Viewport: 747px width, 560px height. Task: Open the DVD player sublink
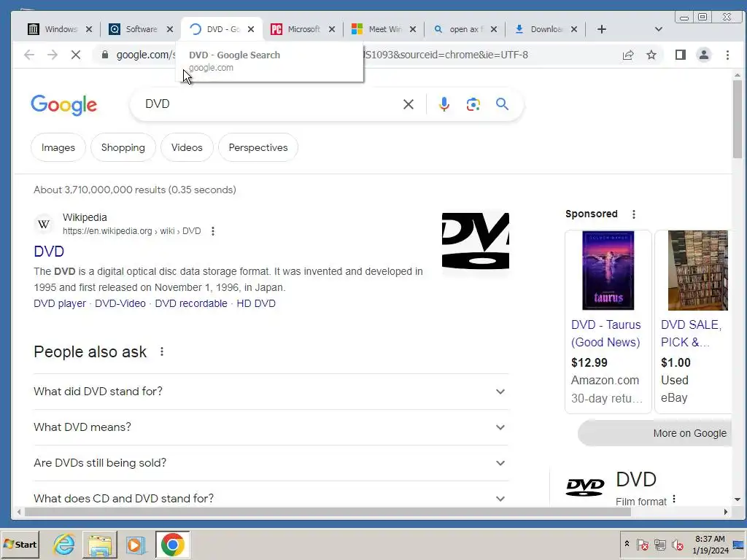[x=60, y=303]
